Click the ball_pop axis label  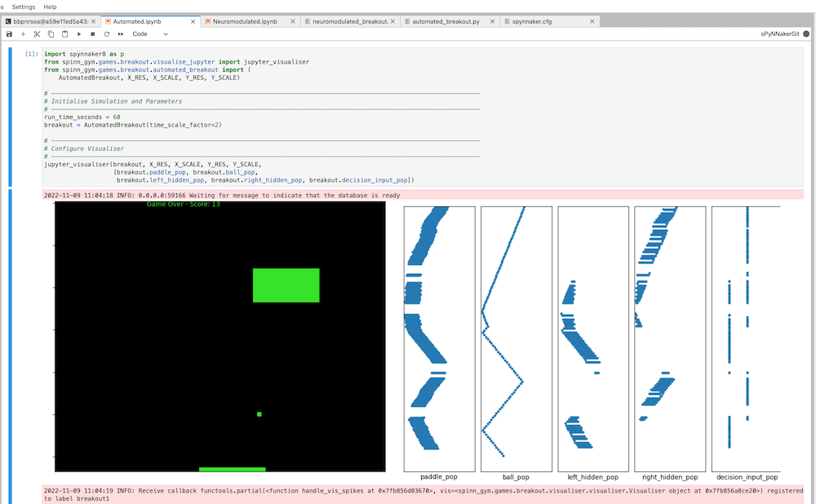click(x=516, y=476)
